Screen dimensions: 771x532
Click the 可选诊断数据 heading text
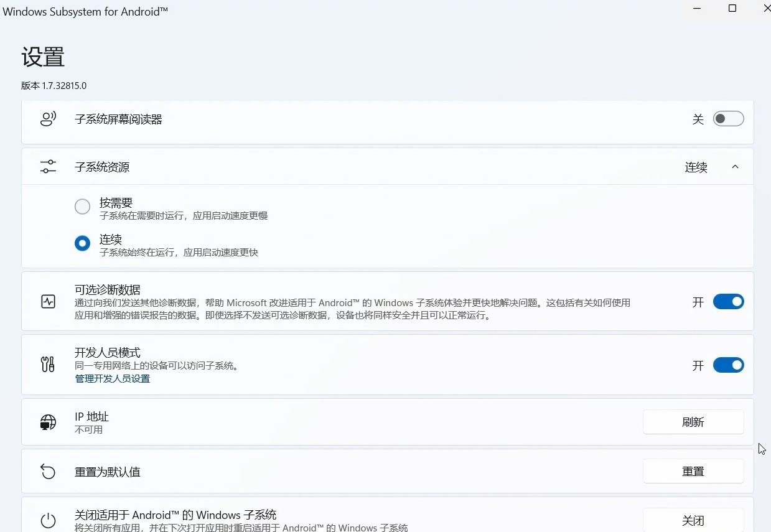coord(108,290)
